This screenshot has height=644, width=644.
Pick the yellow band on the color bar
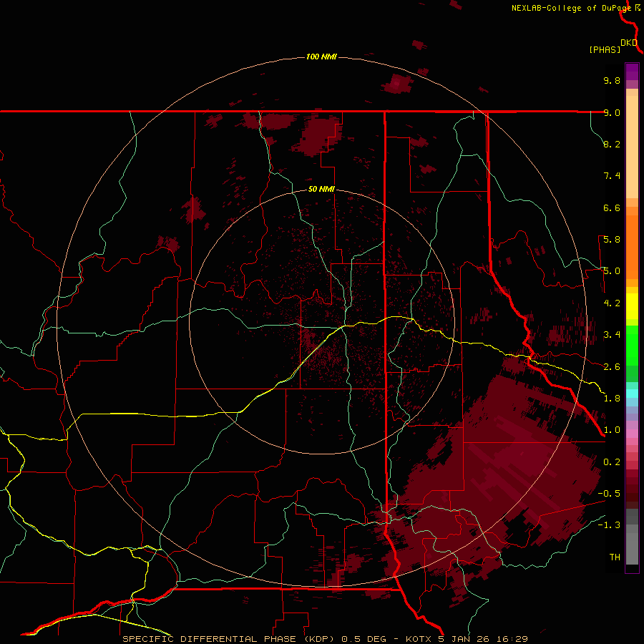click(x=632, y=306)
